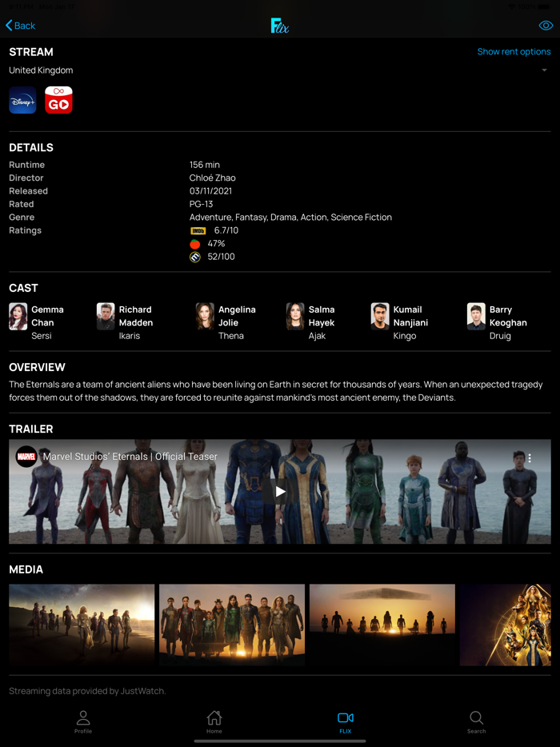Screen dimensions: 560x747
Task: Open Angelina Jolie cast photo
Action: coord(205,317)
